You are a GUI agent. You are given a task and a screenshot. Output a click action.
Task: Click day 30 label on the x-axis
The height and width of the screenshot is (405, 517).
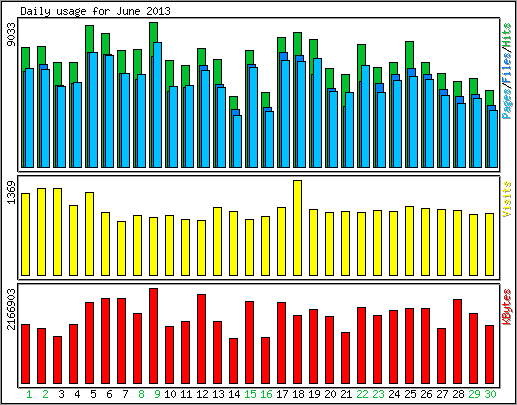point(490,394)
